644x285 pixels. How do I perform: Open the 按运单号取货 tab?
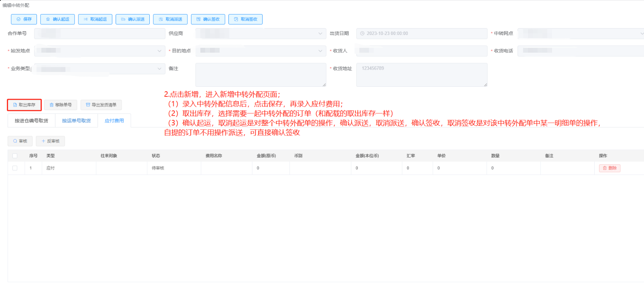coord(76,121)
